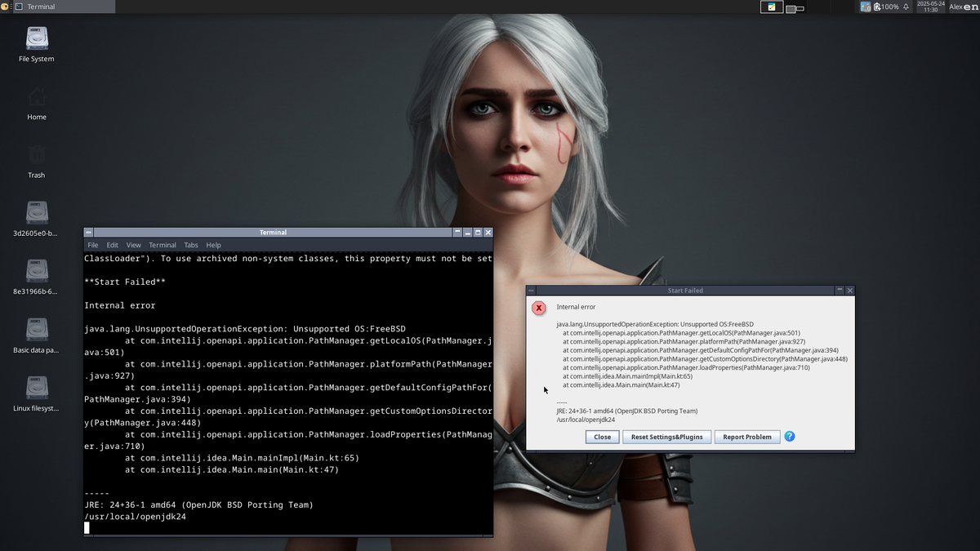The image size is (980, 551).
Task: Click the 'JRE: 24+36-1 amd64' line in dialog
Action: pos(626,411)
